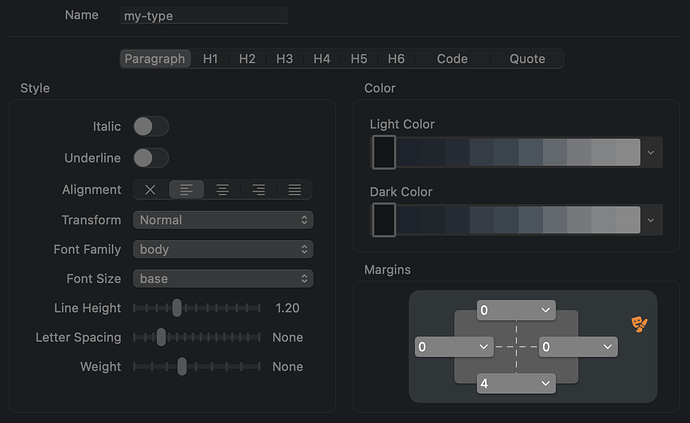Image resolution: width=690 pixels, height=423 pixels.
Task: Toggle the Underline switch
Action: coord(151,158)
